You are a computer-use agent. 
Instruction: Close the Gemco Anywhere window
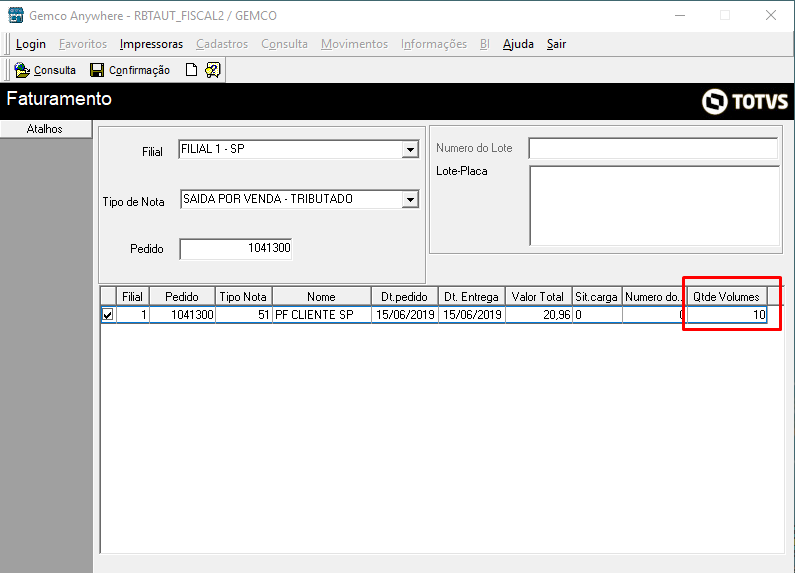[771, 15]
